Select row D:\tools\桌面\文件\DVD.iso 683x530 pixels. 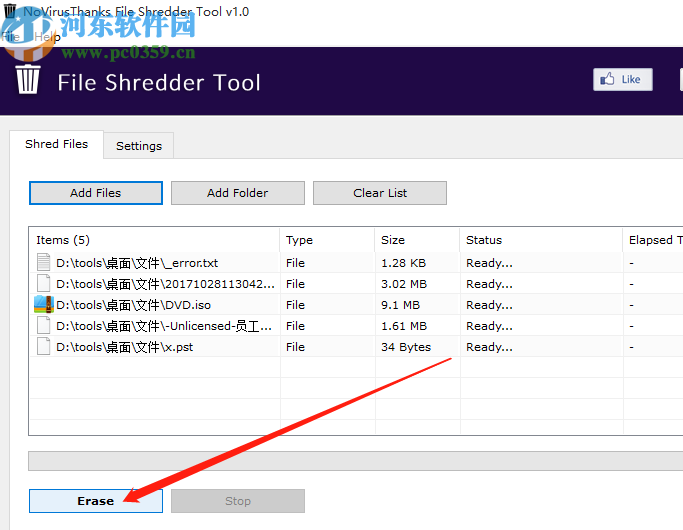[356, 304]
